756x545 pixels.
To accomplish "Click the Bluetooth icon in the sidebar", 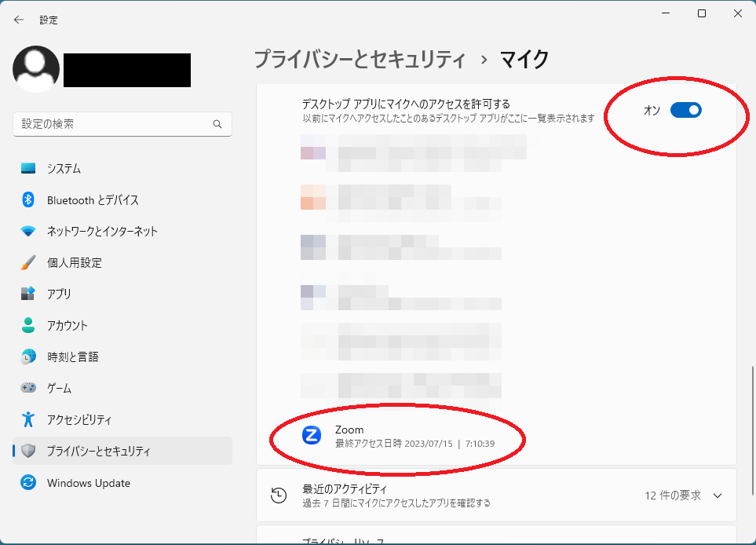I will pyautogui.click(x=28, y=200).
